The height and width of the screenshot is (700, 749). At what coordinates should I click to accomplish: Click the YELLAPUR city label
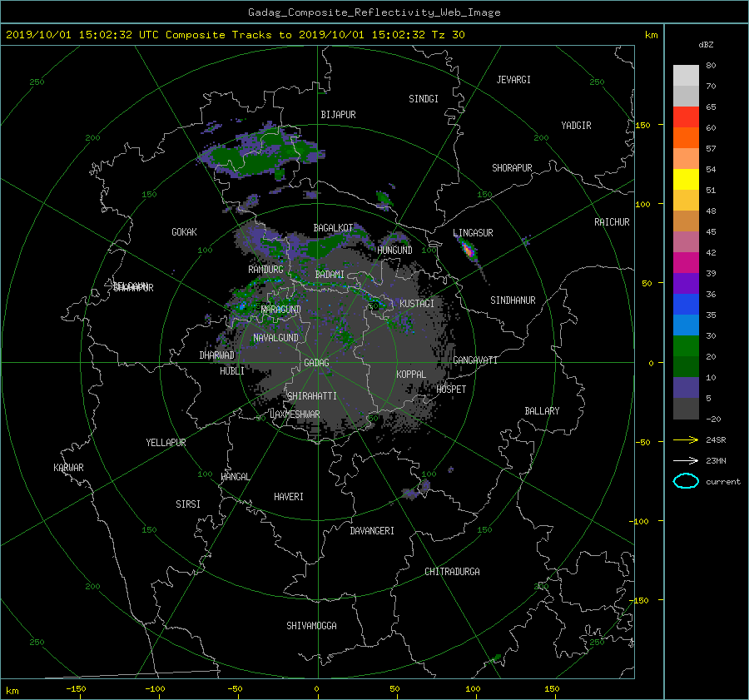166,443
